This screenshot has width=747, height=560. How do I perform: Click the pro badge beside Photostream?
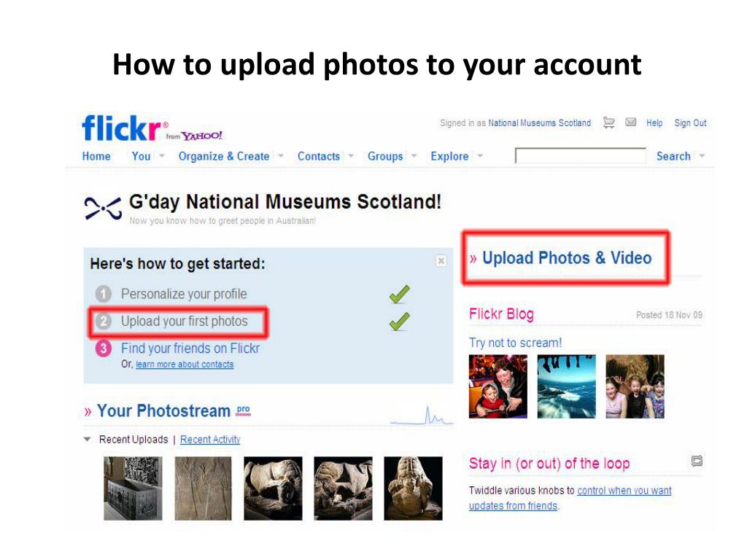pos(243,410)
